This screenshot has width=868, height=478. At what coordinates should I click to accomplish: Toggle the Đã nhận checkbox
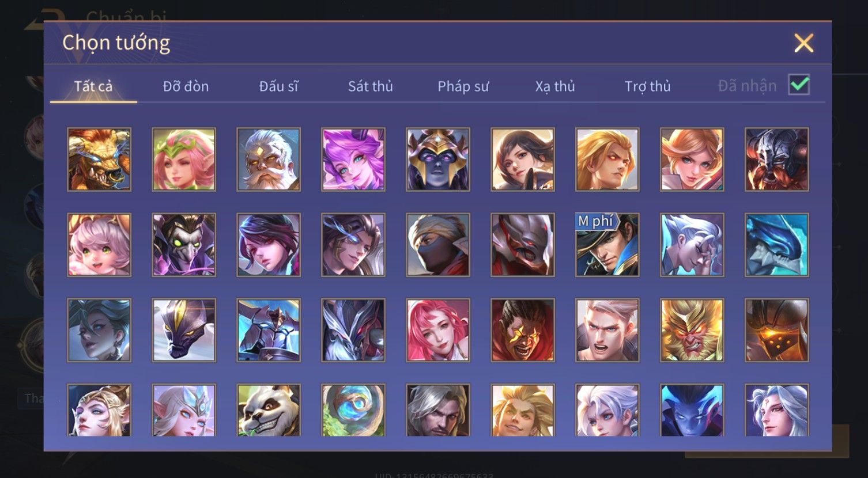click(799, 85)
